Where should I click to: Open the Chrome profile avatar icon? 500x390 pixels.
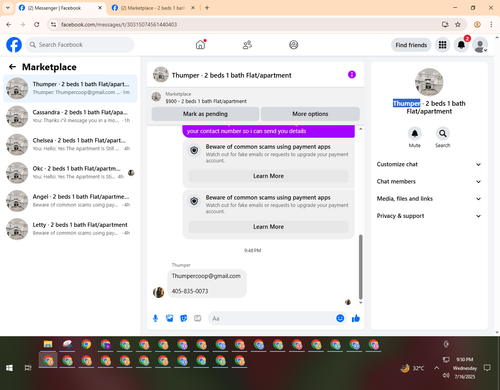[477, 24]
